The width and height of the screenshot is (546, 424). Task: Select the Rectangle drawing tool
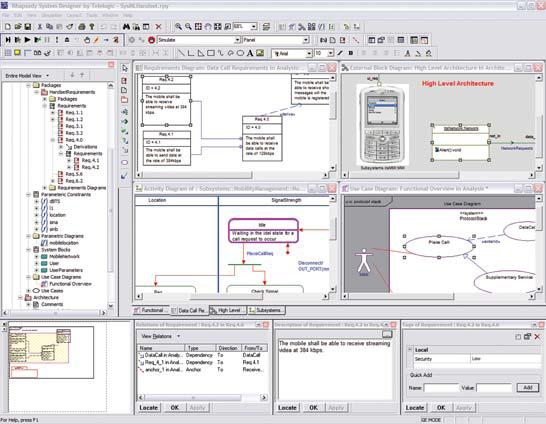(211, 53)
